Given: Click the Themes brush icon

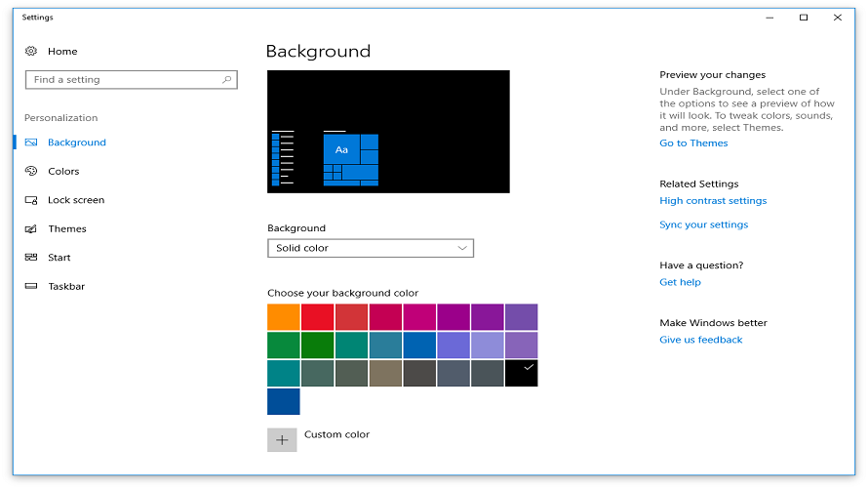Looking at the screenshot, I should point(31,228).
